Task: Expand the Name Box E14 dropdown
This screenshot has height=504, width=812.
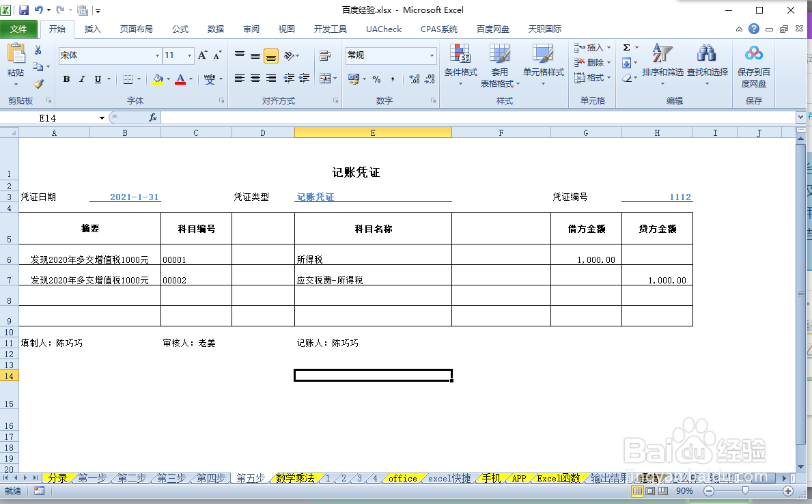Action: (x=102, y=118)
